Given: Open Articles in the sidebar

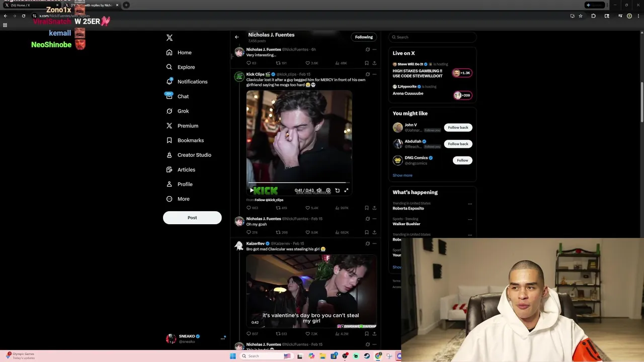Looking at the screenshot, I should 181,169.
